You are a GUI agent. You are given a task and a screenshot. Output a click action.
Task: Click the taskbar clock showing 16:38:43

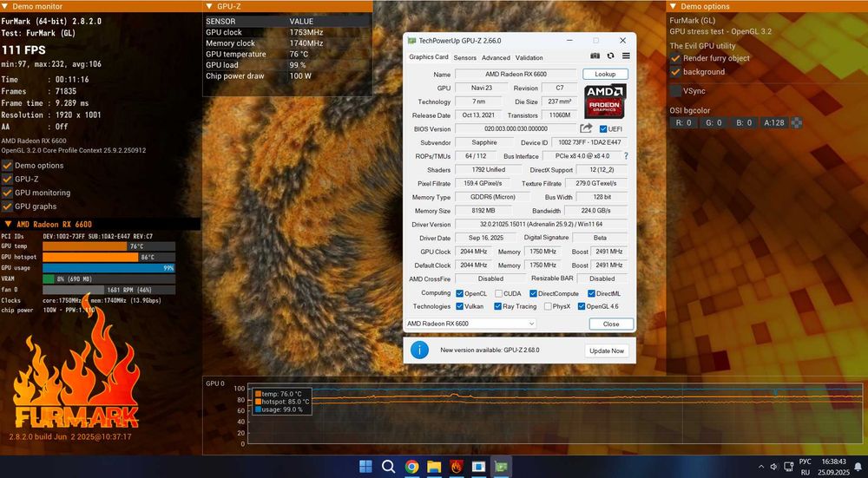click(833, 462)
